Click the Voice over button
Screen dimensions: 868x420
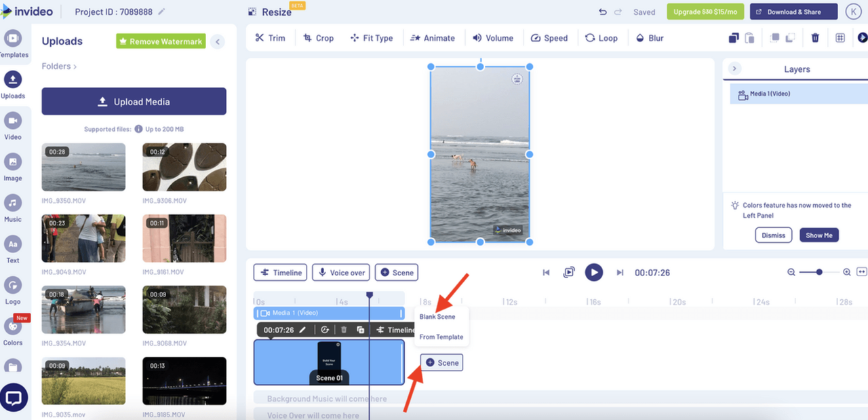click(x=341, y=273)
